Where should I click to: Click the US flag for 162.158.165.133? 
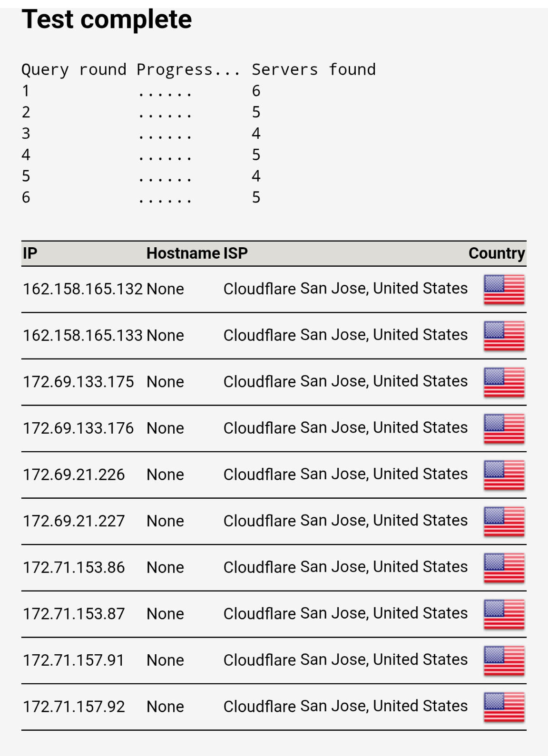(x=504, y=336)
